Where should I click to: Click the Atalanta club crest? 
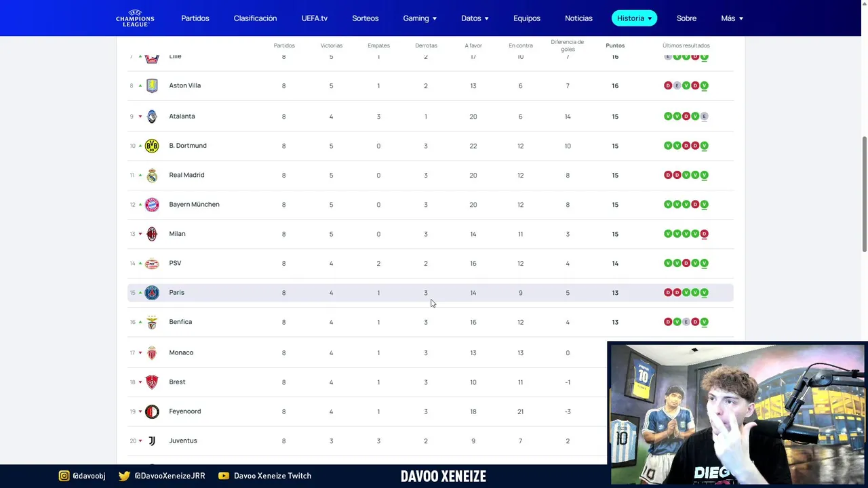[x=152, y=117]
